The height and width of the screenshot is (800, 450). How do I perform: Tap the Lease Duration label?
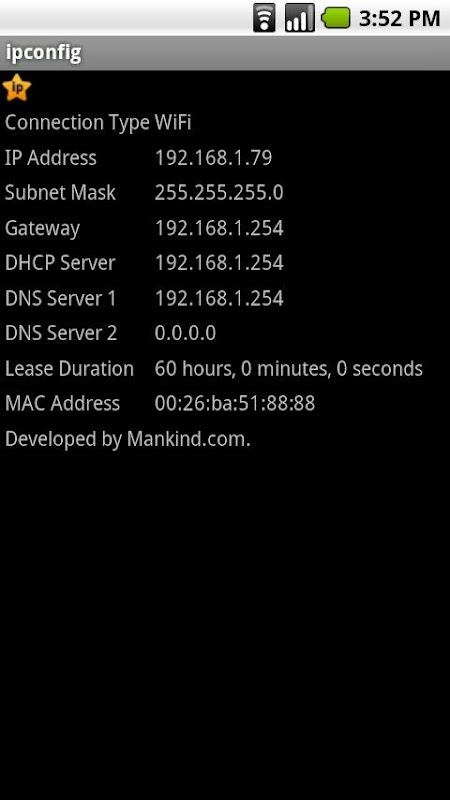tap(69, 368)
